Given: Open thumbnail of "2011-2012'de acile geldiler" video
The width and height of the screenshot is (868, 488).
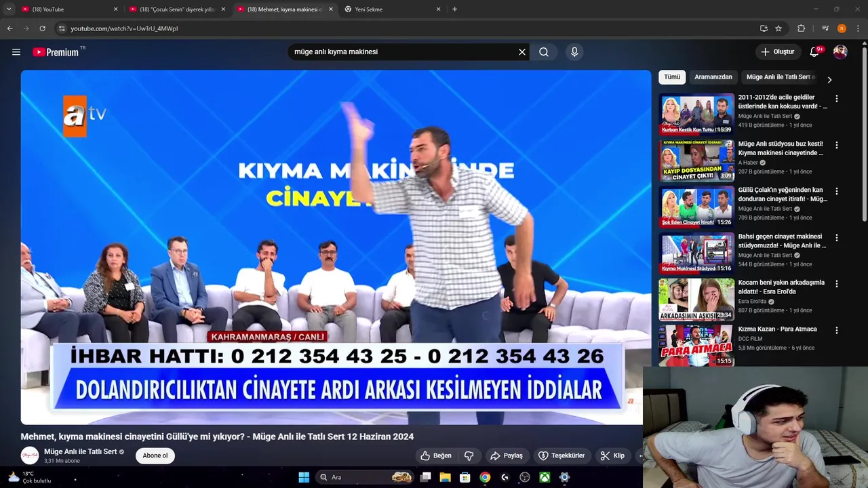Looking at the screenshot, I should (696, 114).
